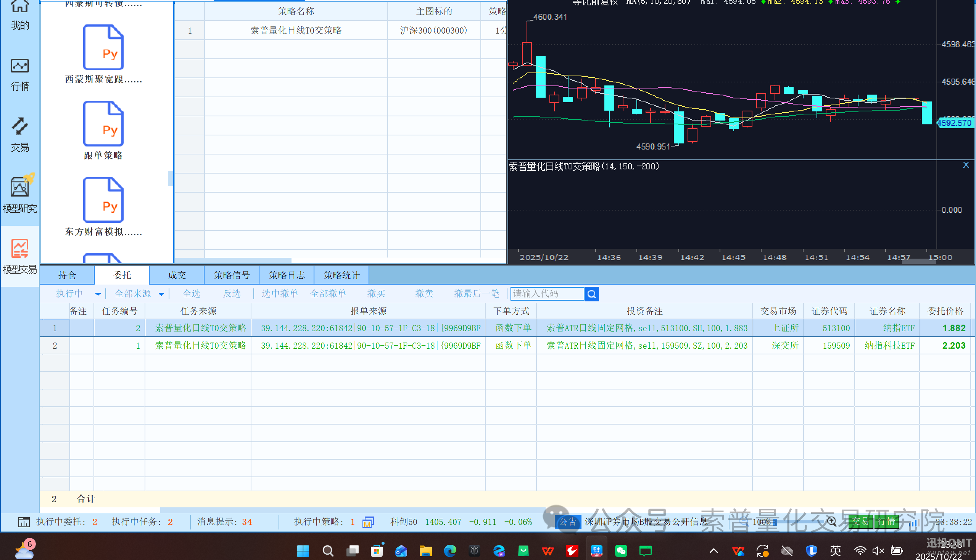
Task: Open the 东方财富模拟 Python strategy icon
Action: tap(103, 200)
